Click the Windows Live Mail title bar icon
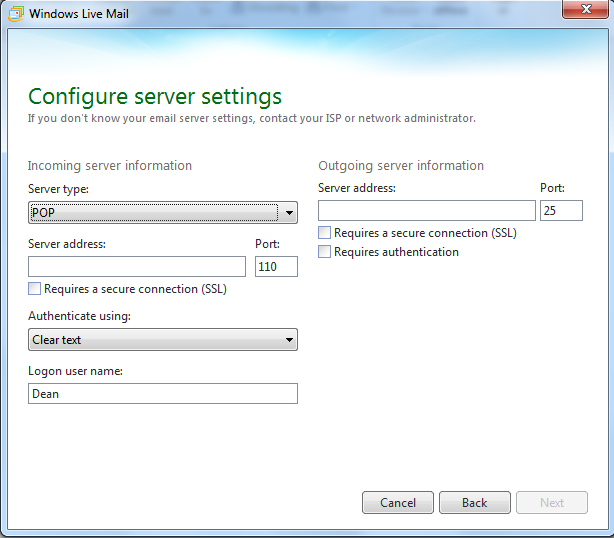 (x=16, y=14)
